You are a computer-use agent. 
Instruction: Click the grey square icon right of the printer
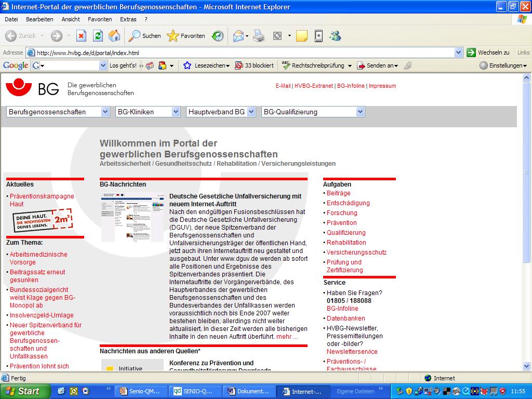pos(277,36)
